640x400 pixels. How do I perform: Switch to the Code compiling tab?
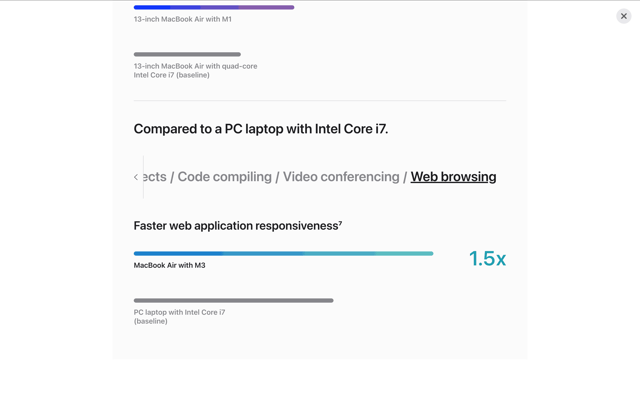point(224,177)
